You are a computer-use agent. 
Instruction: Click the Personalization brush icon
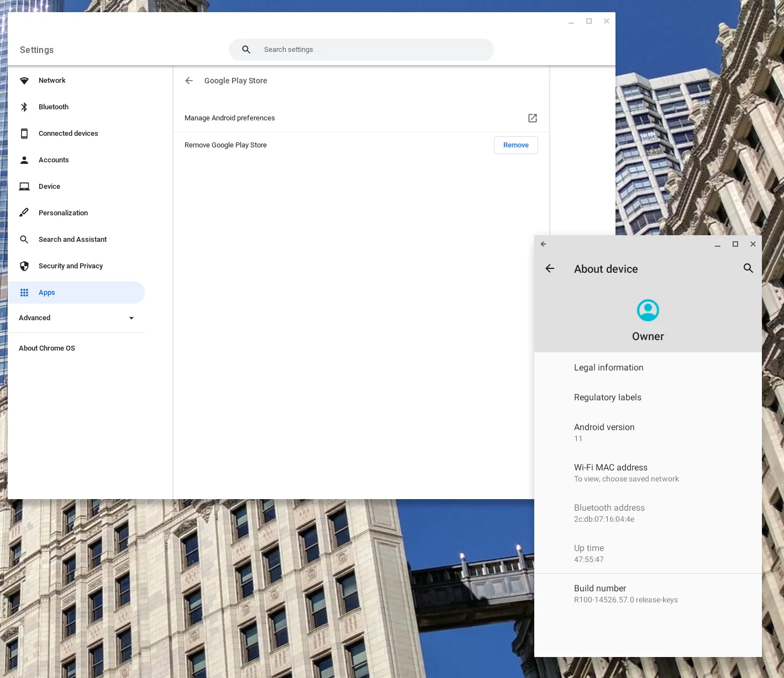(24, 213)
